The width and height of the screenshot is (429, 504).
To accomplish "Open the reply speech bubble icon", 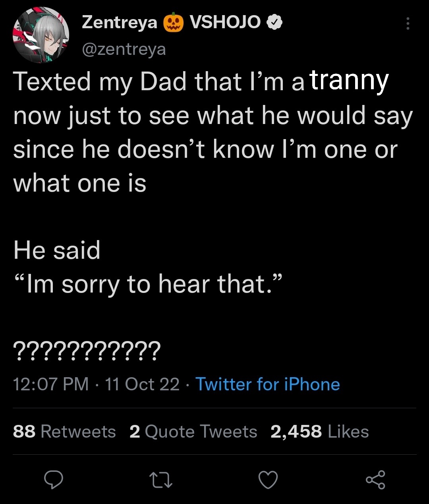I will tap(54, 479).
